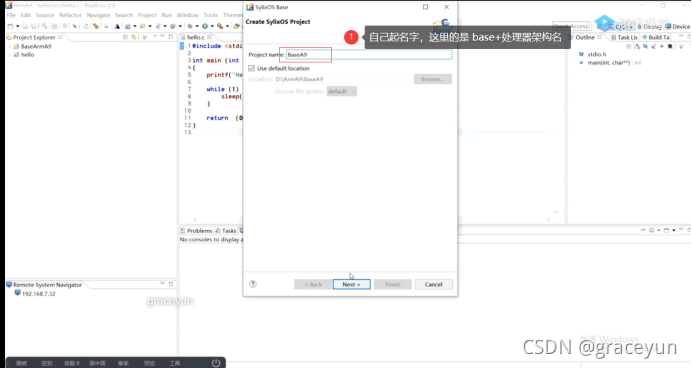Toggle Hide Static Members in Outline toolbar
Image resolution: width=692 pixels, height=368 pixels.
click(x=653, y=46)
